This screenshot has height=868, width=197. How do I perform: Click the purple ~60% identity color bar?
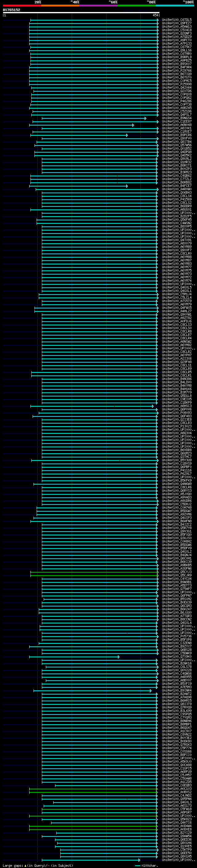(x=98, y=6)
